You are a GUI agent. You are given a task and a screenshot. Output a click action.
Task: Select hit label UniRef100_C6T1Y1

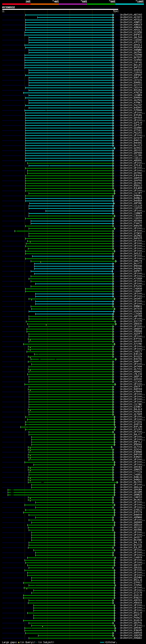(x=131, y=80)
